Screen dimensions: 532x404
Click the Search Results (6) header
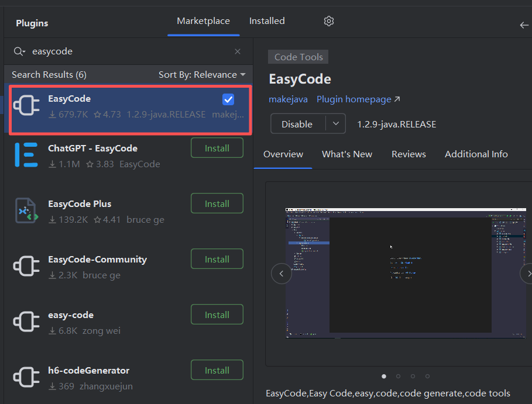[x=49, y=75]
